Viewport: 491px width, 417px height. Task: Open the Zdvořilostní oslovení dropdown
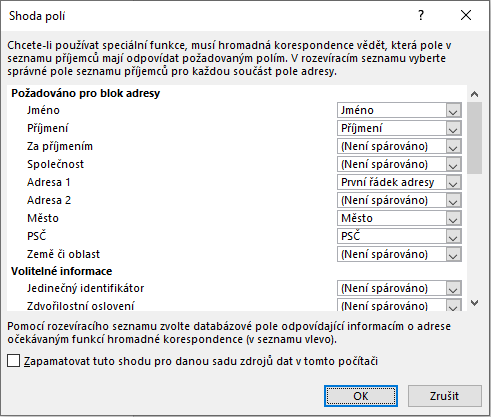[x=399, y=305]
